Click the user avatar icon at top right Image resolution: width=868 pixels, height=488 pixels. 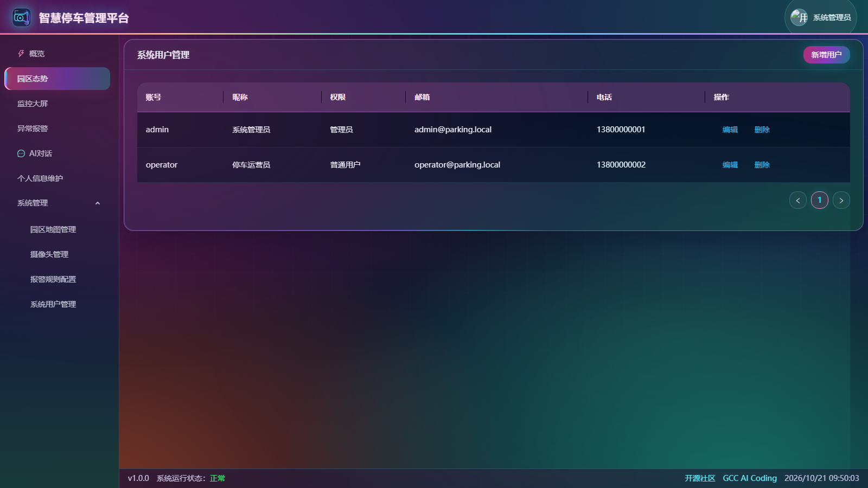799,17
